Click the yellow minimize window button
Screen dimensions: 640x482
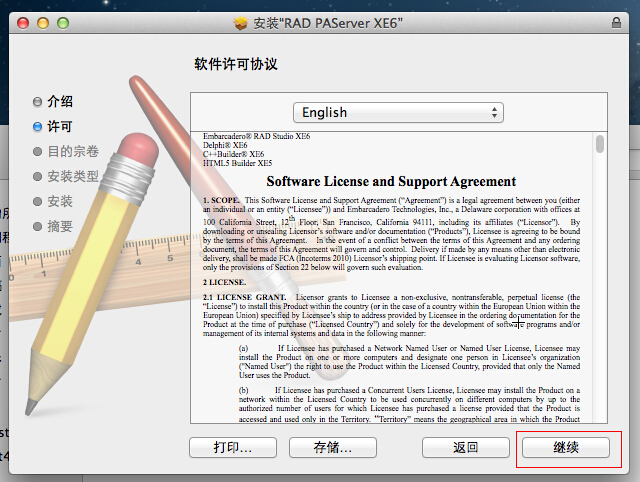(43, 23)
